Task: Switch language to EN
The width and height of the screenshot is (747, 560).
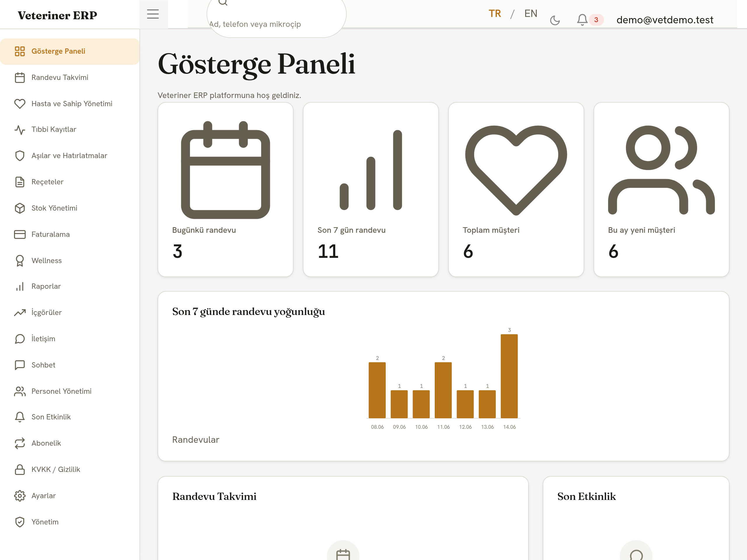Action: (x=531, y=13)
